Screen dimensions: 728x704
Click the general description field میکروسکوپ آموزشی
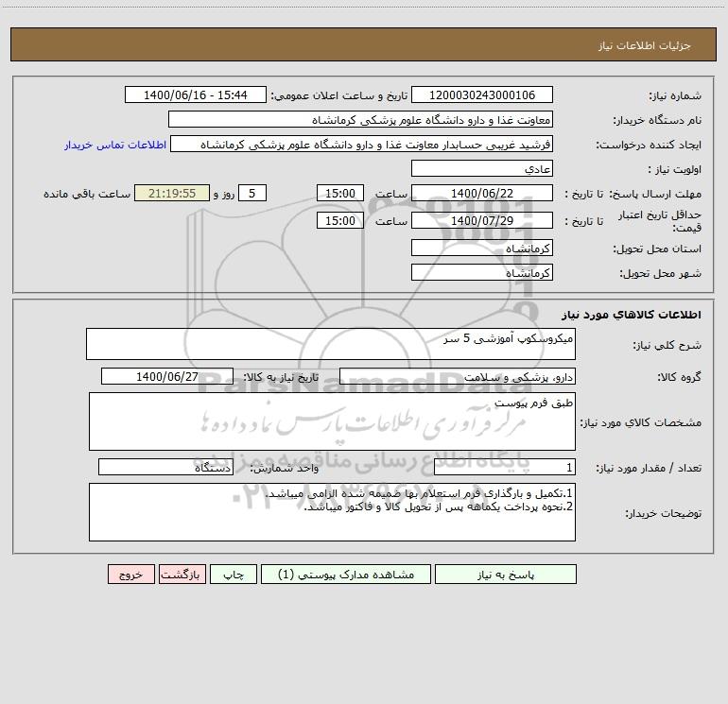point(331,344)
